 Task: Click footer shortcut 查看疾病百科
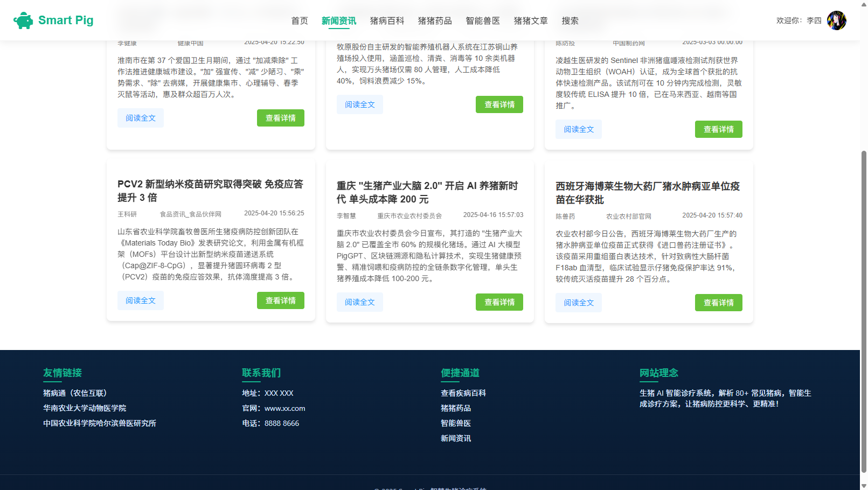coord(463,393)
